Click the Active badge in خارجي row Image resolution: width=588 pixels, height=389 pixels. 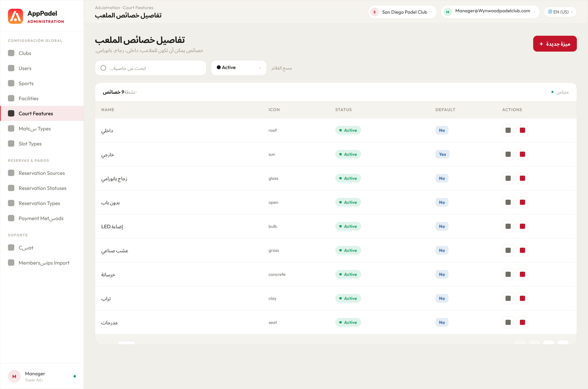(348, 154)
